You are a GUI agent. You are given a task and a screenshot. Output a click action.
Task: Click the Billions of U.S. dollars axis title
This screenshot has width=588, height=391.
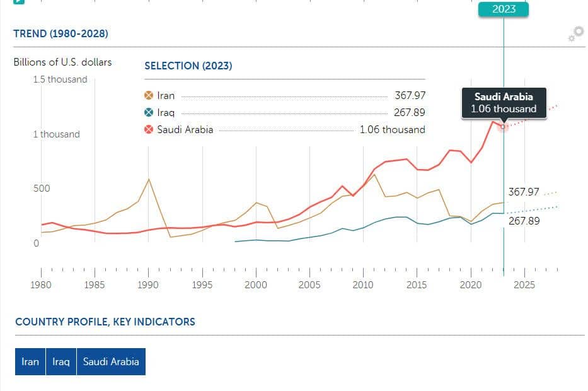pyautogui.click(x=62, y=62)
